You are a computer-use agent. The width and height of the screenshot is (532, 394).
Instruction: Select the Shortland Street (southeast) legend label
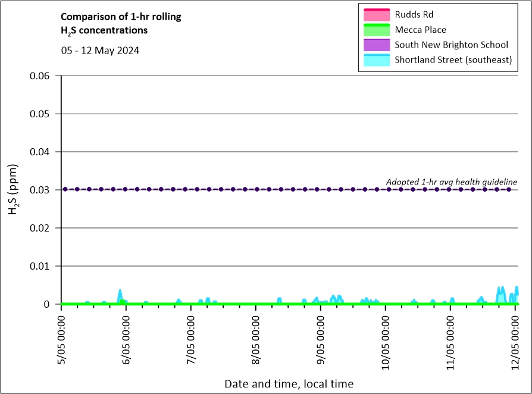[x=453, y=60]
